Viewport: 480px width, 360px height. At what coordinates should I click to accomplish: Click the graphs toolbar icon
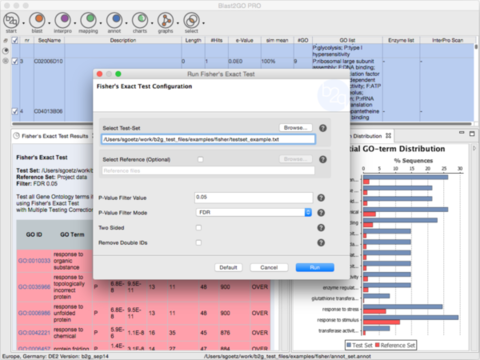[166, 21]
